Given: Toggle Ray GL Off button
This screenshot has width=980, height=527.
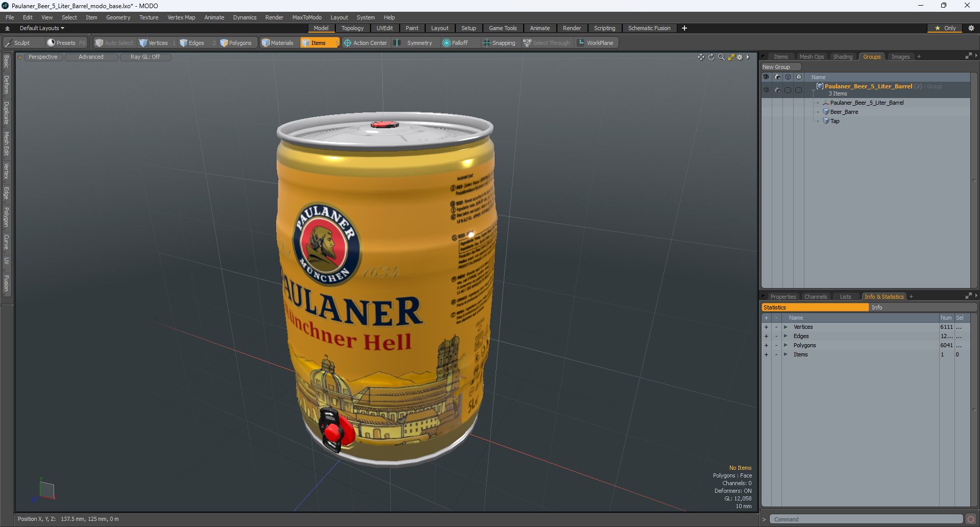Looking at the screenshot, I should tap(145, 57).
